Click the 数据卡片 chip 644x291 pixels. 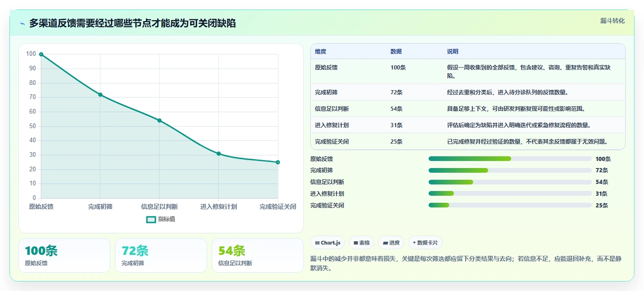coord(425,243)
